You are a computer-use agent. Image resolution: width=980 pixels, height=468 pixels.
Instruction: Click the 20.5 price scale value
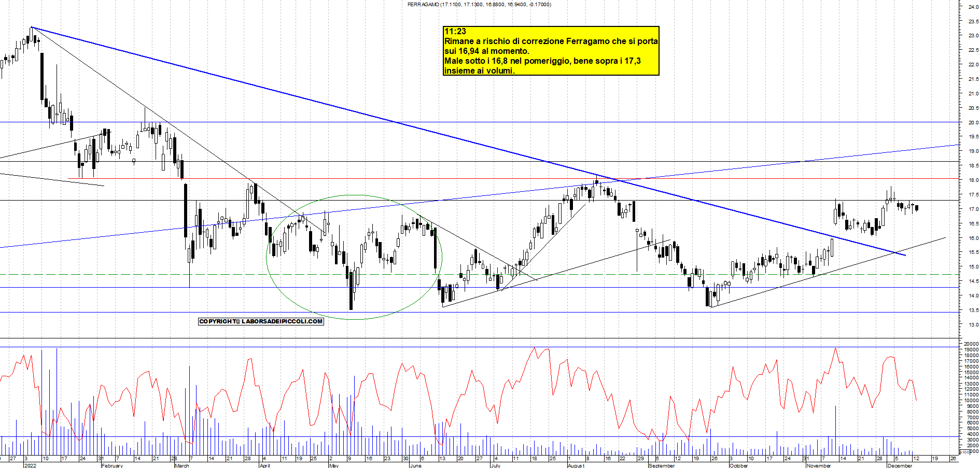point(973,108)
